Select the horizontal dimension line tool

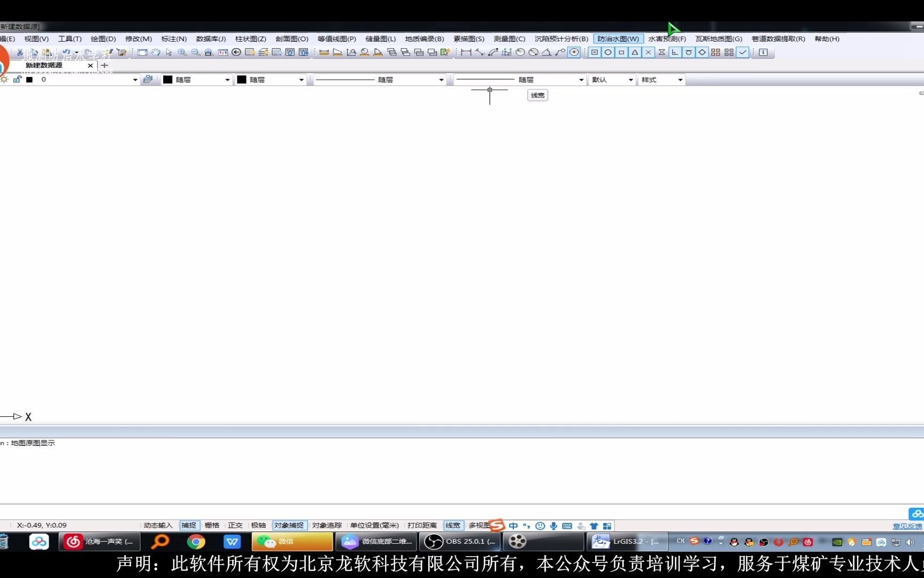point(466,52)
